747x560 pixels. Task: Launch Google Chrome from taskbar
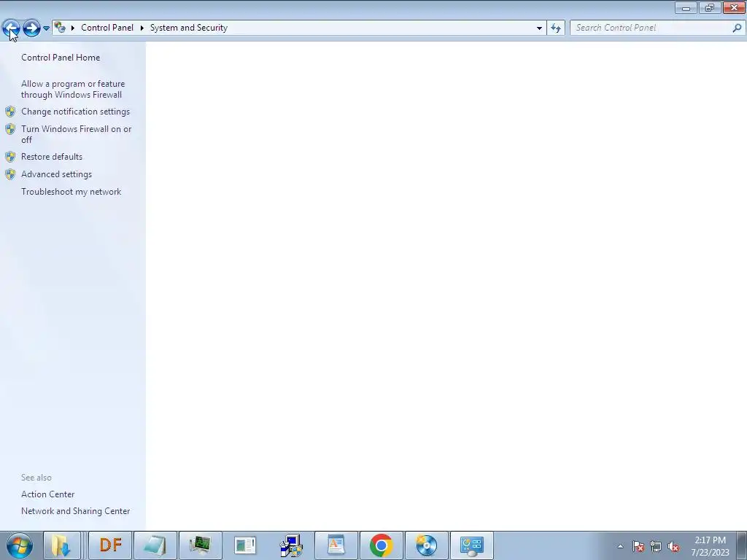(x=381, y=545)
